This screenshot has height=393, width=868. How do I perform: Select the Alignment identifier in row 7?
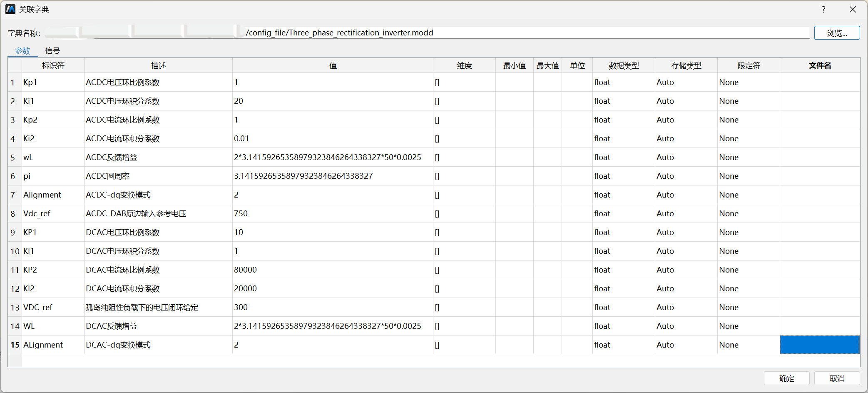pos(53,195)
